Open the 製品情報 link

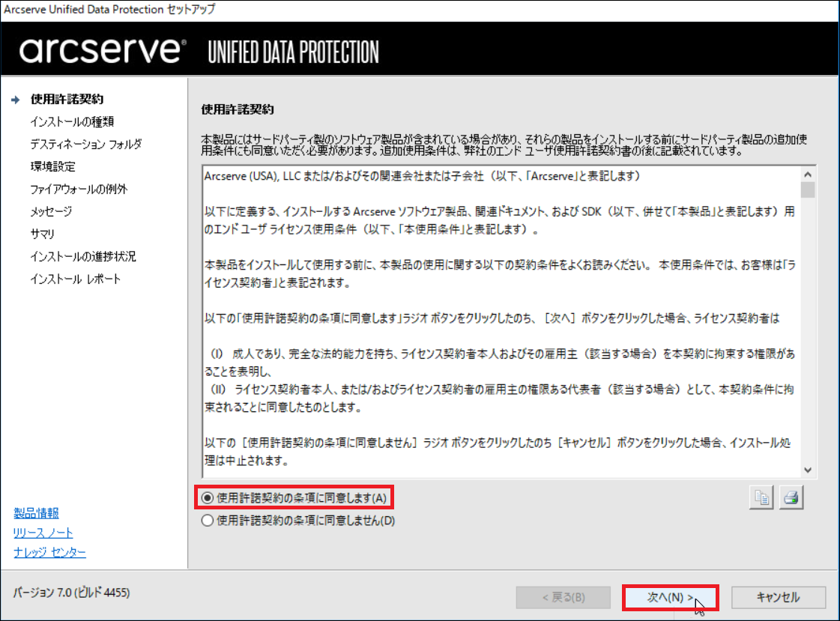pos(37,513)
